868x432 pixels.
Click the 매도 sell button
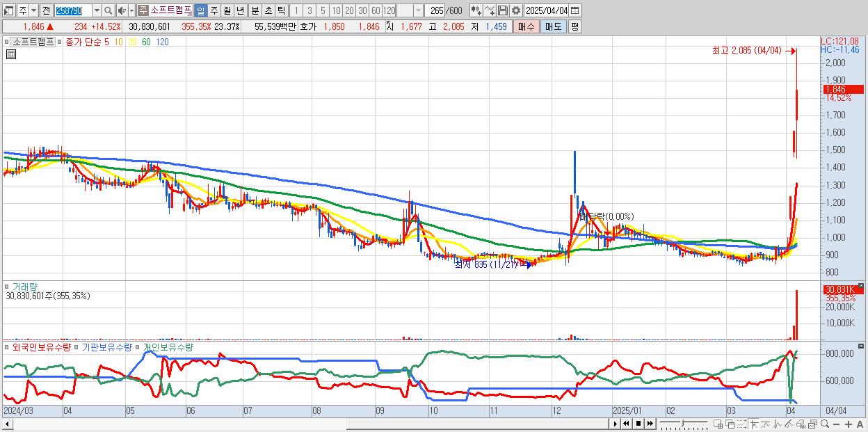[x=553, y=26]
